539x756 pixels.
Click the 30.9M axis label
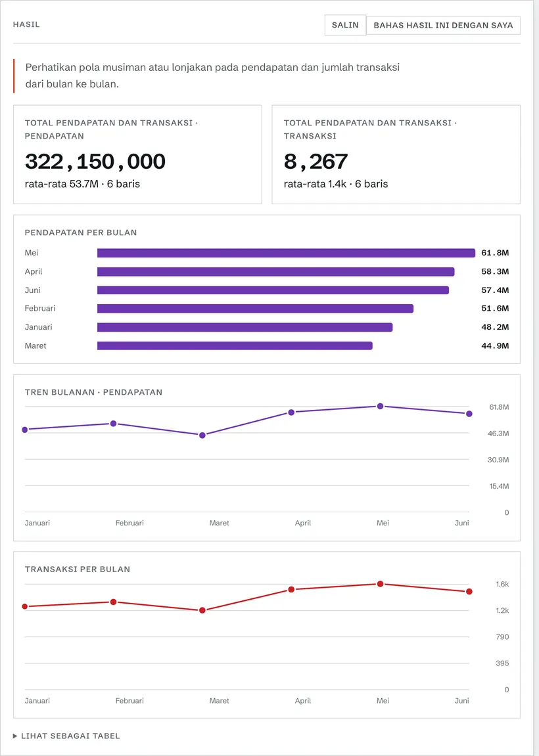click(498, 460)
